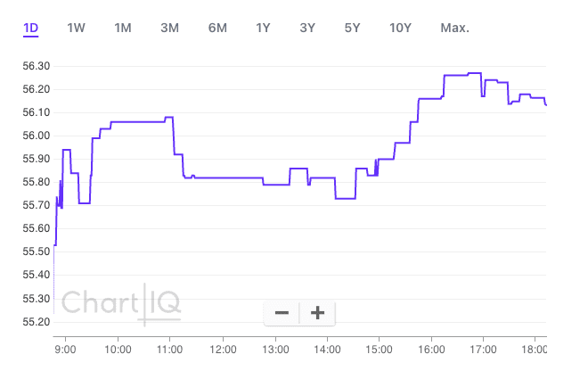Choose the 3M time span

click(169, 28)
